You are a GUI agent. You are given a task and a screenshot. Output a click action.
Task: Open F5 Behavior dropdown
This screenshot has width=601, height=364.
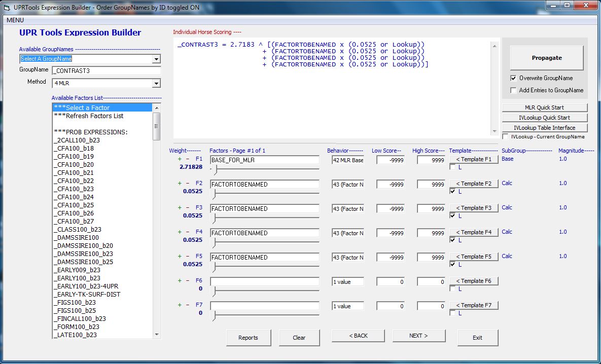(x=348, y=258)
